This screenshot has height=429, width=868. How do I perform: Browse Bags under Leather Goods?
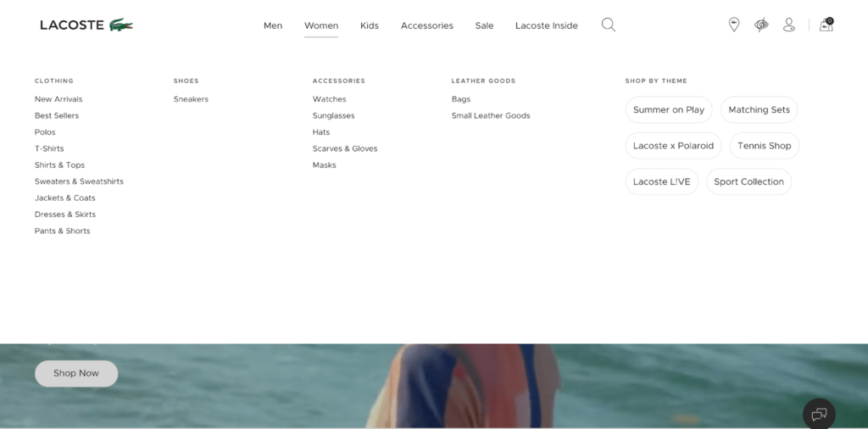pyautogui.click(x=461, y=99)
